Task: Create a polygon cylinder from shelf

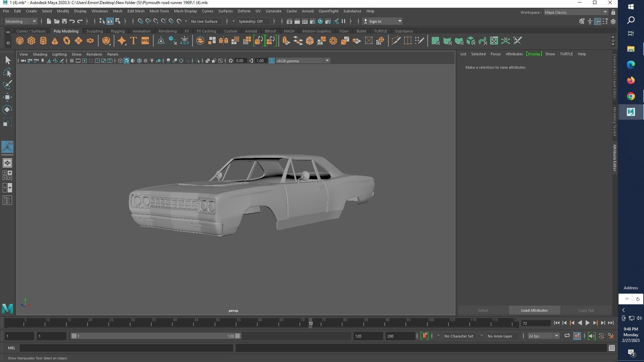Action: click(43, 41)
